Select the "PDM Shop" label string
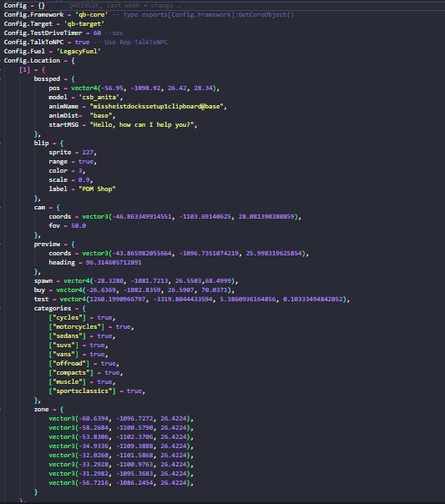Image resolution: width=445 pixels, height=504 pixels. (x=97, y=189)
